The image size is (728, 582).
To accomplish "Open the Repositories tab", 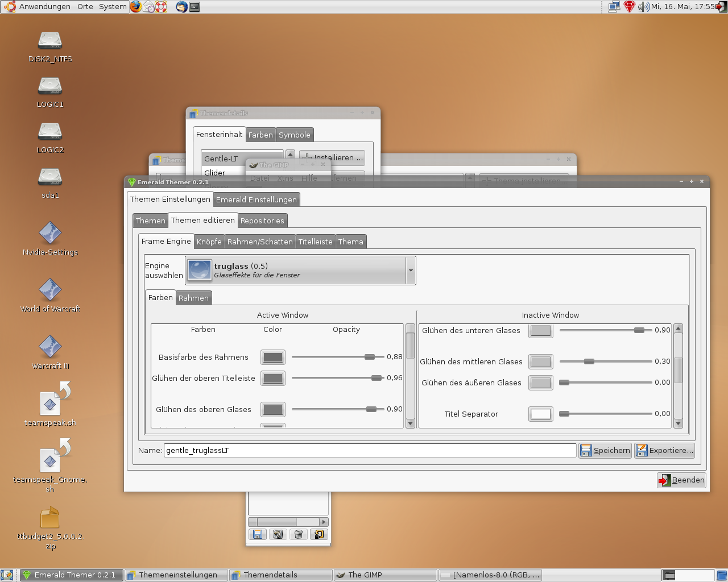I will tap(262, 221).
